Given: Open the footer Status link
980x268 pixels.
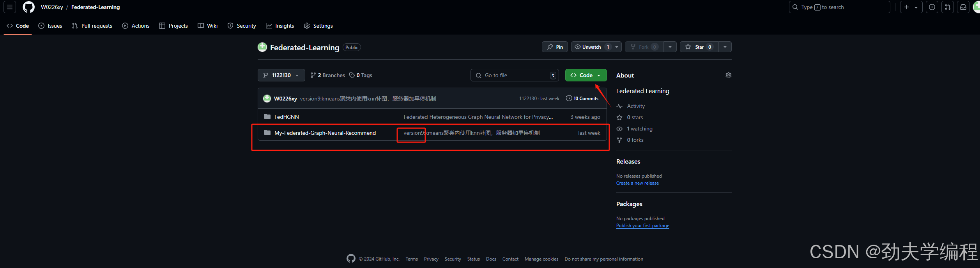Looking at the screenshot, I should [473, 259].
